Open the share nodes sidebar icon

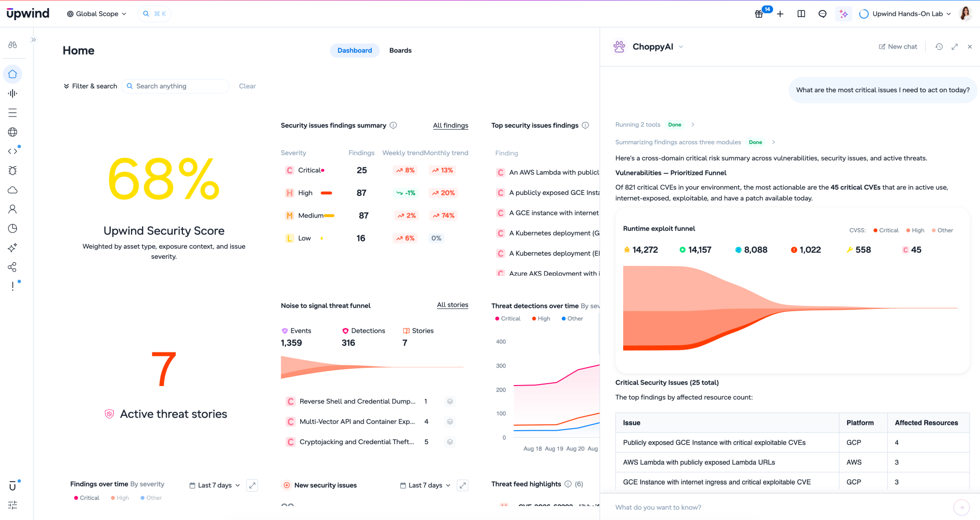click(x=12, y=267)
